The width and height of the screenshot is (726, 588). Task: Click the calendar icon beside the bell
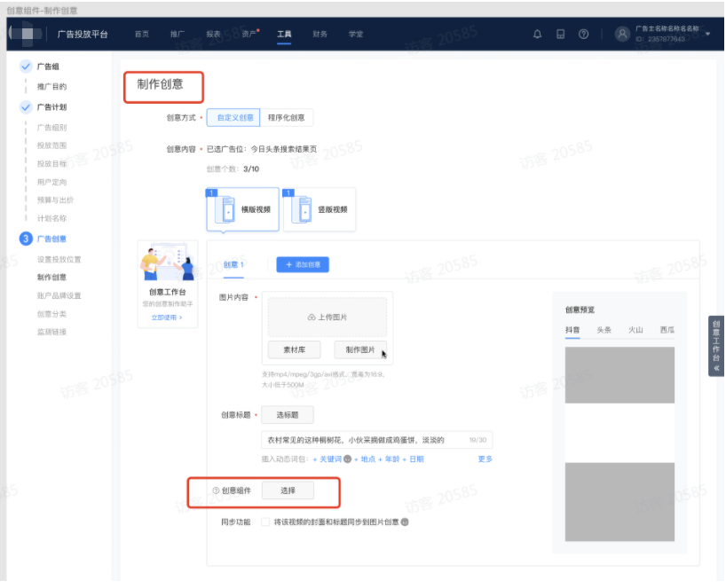pos(560,33)
